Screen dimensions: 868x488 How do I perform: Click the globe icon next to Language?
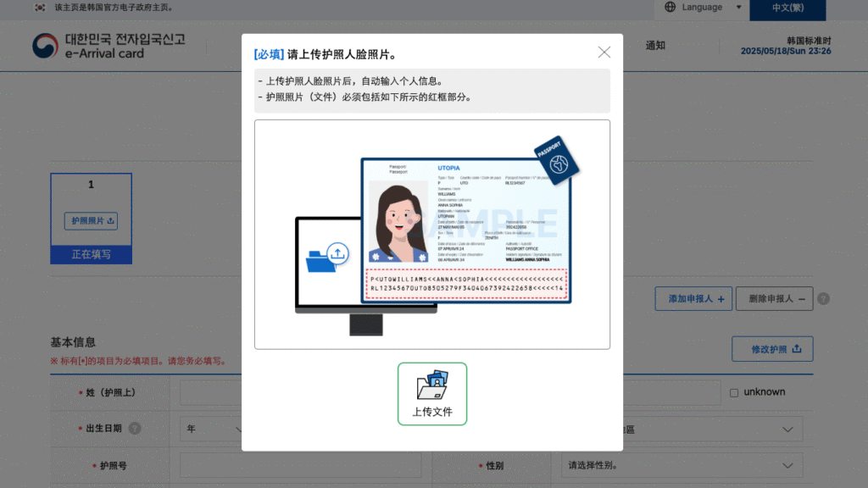[669, 8]
